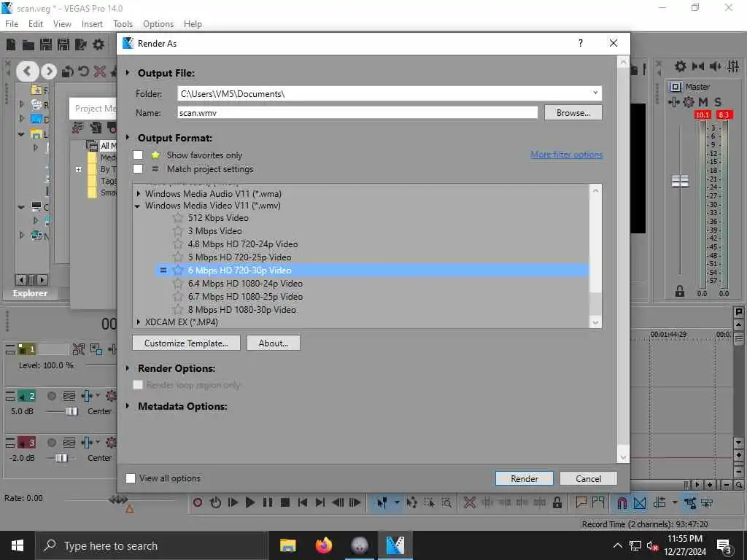Click the Insert Region icon

598,502
